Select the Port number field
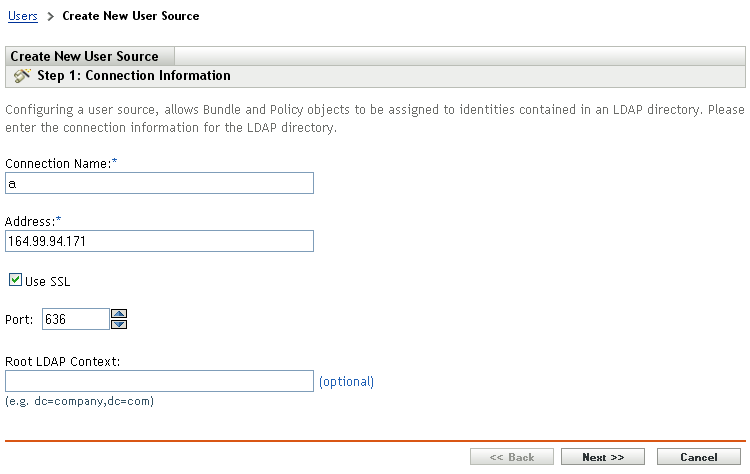 [x=75, y=319]
